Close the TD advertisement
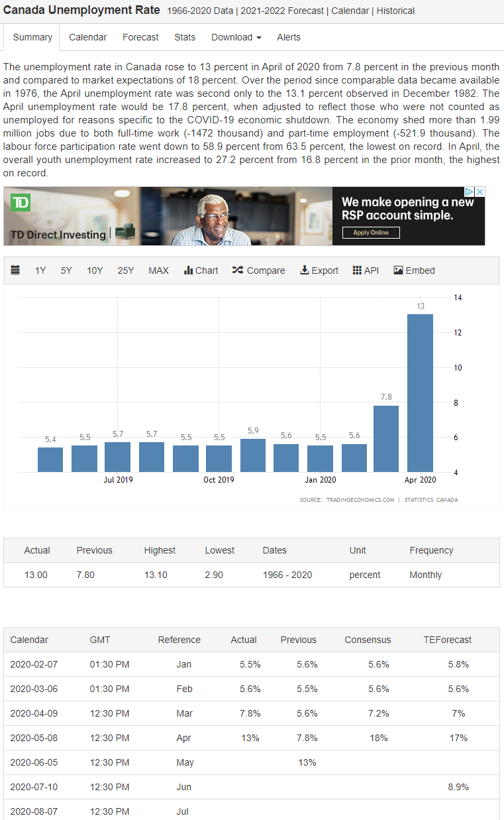 (x=480, y=192)
